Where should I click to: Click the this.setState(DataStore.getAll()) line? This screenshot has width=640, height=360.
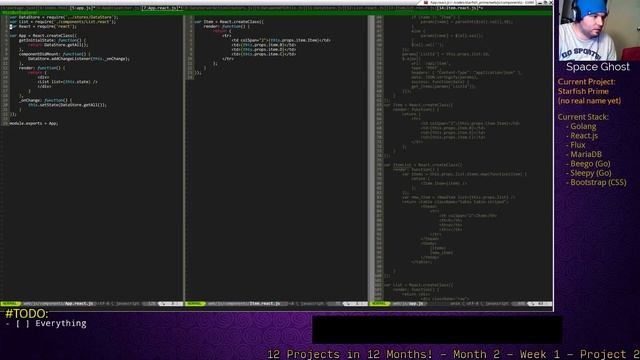pos(67,105)
